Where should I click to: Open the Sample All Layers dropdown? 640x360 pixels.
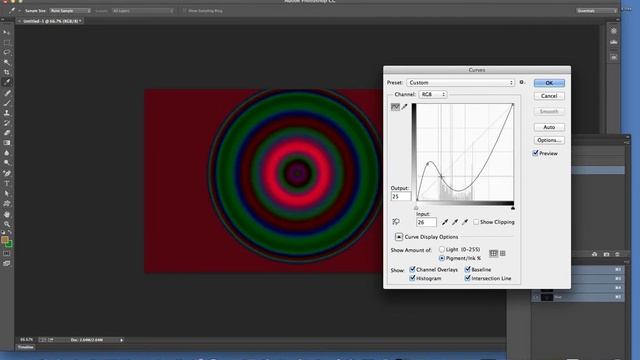143,11
